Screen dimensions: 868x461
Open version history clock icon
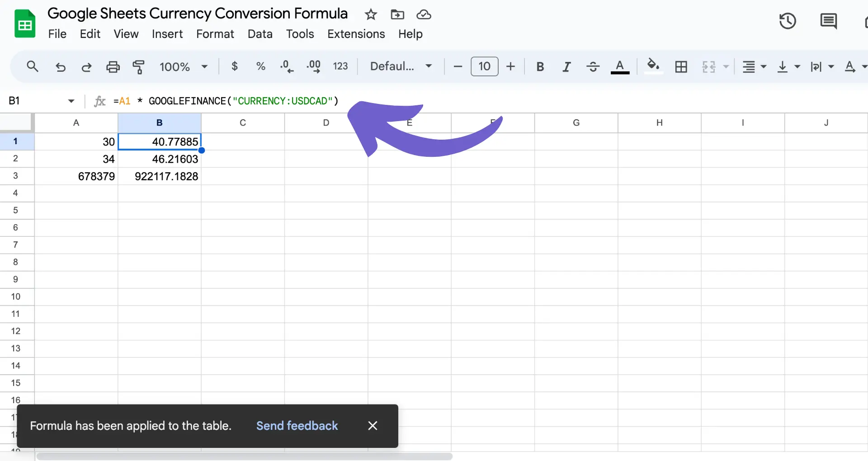[788, 21]
